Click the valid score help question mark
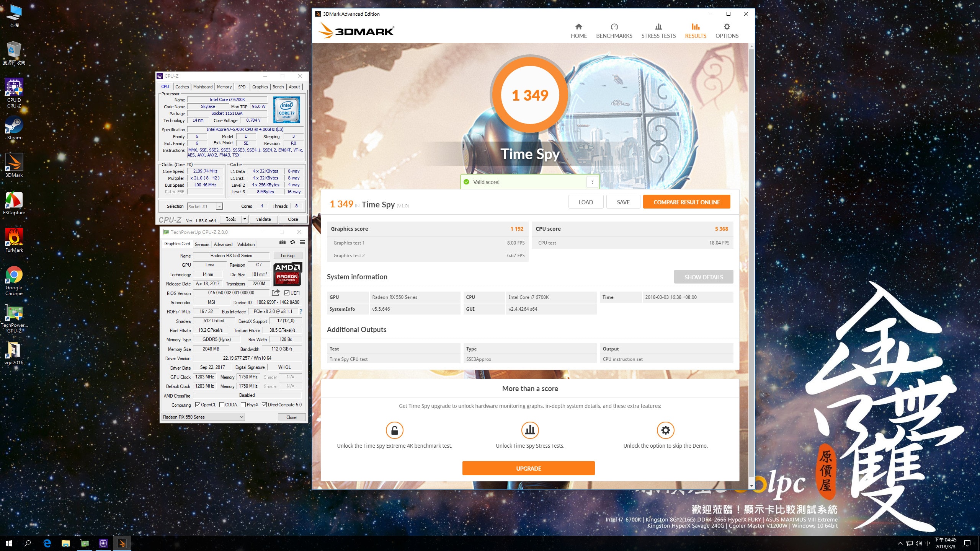980x551 pixels. [592, 182]
